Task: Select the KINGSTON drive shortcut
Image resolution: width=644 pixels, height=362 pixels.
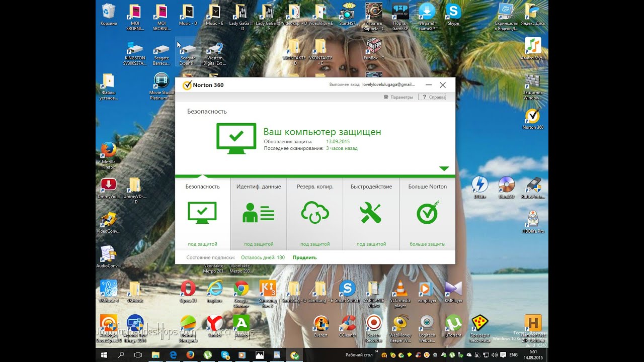Action: pos(135,53)
